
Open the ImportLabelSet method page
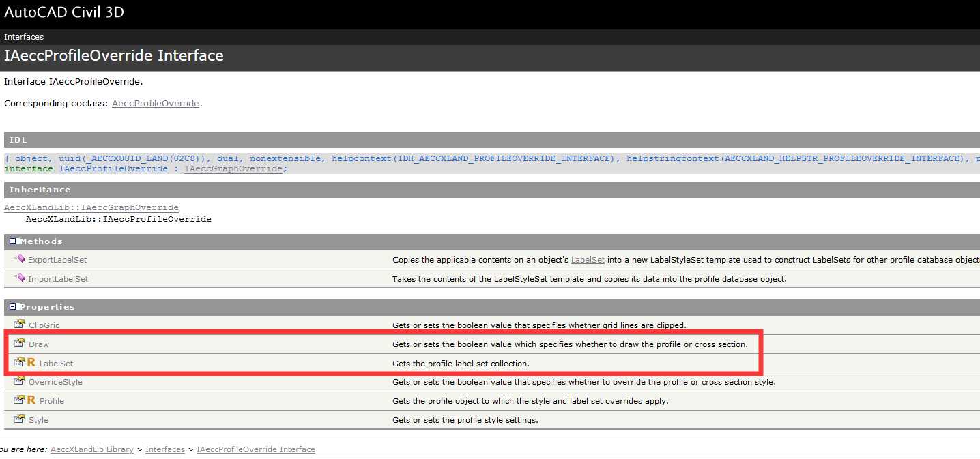(x=58, y=279)
